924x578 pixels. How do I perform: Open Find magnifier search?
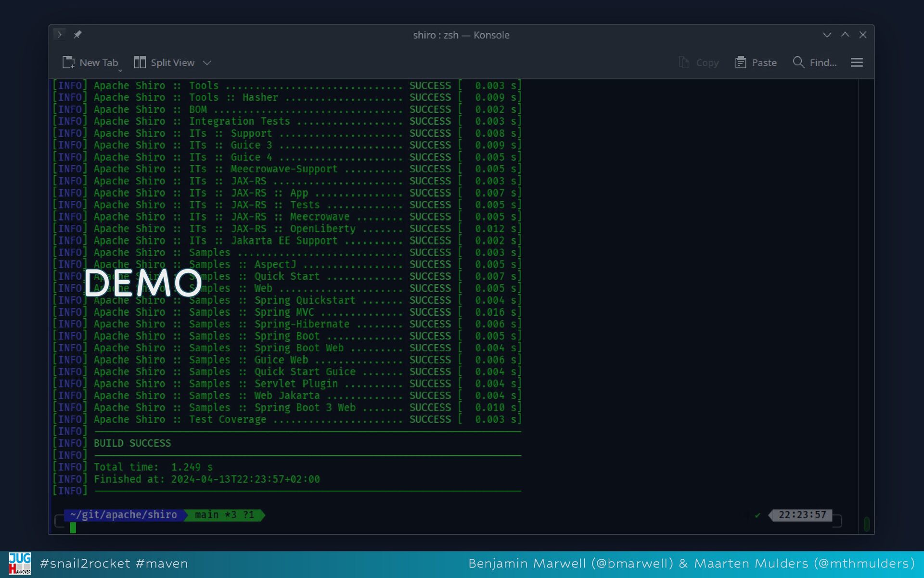tap(798, 63)
